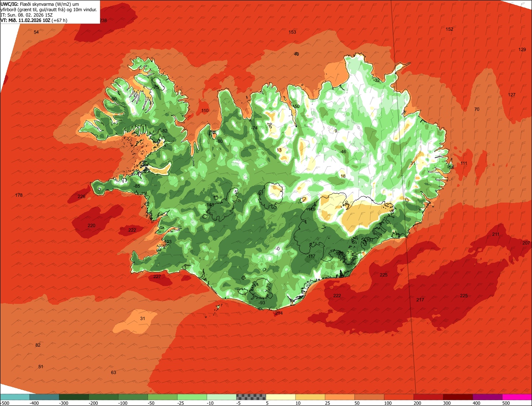Select the 40 value off the north coast
The width and height of the screenshot is (532, 406).
296,54
